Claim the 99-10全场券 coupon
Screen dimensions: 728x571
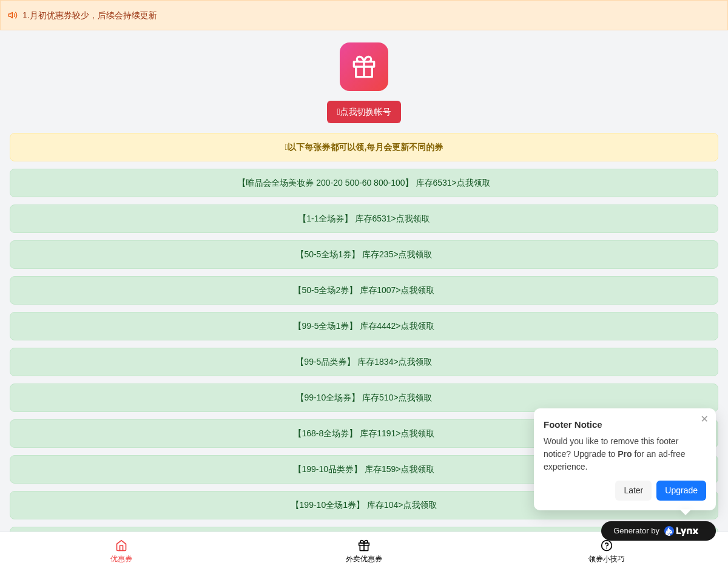pos(364,397)
